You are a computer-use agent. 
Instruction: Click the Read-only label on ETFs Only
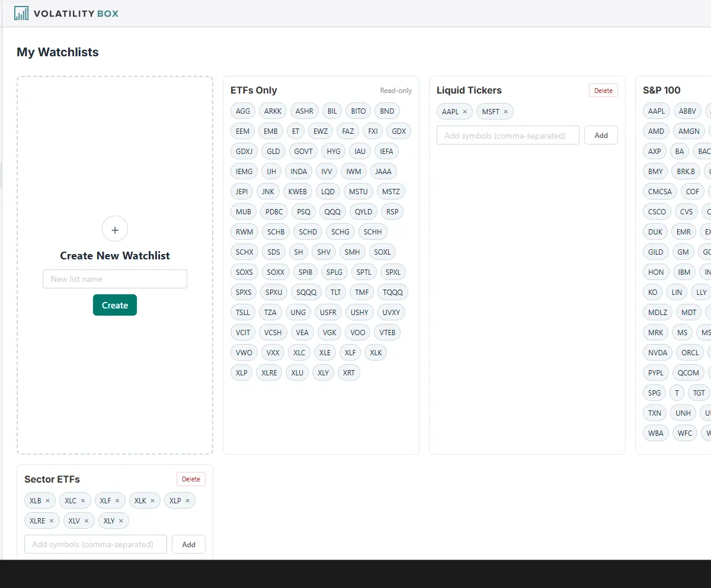coord(396,91)
